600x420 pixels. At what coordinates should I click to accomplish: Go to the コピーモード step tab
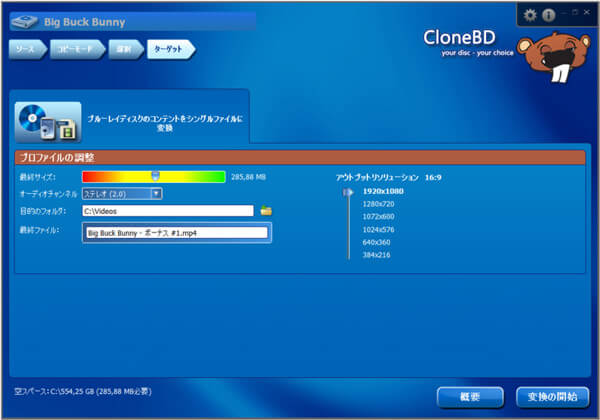point(77,49)
